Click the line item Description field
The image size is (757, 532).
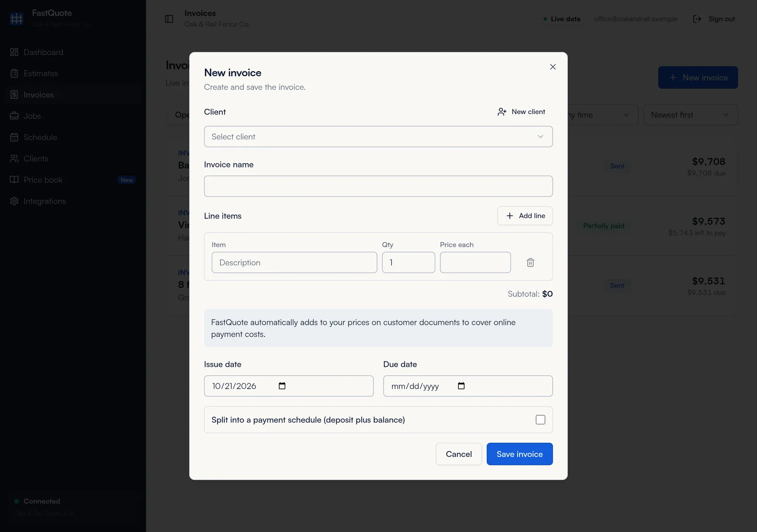(294, 262)
